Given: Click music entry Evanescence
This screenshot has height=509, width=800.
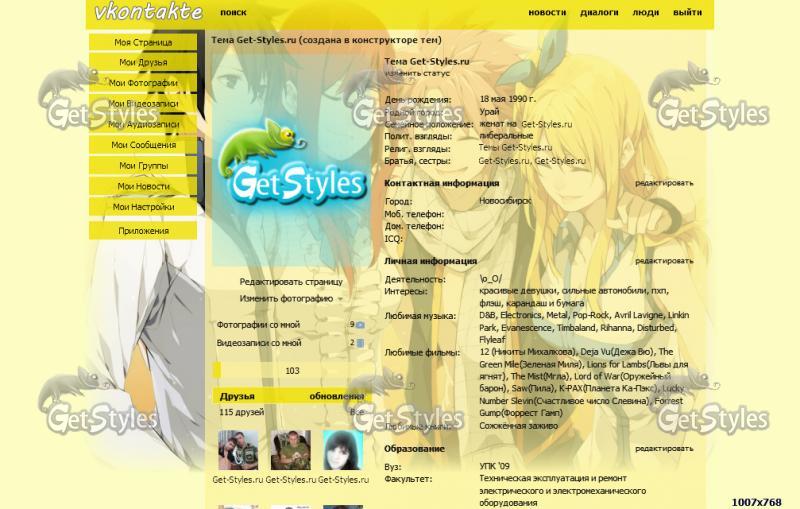Looking at the screenshot, I should pyautogui.click(x=526, y=328).
